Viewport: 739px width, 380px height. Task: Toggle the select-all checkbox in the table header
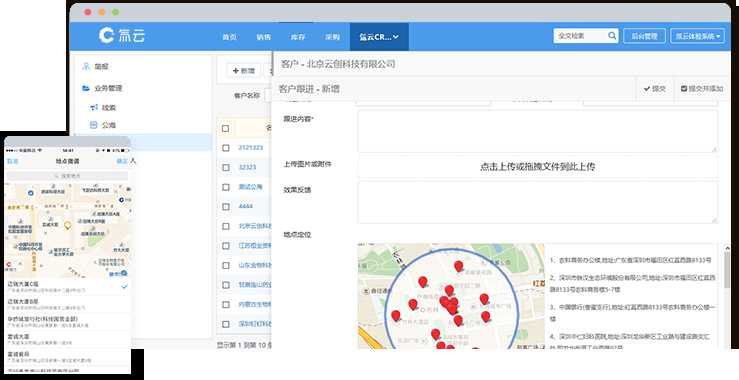pos(226,128)
